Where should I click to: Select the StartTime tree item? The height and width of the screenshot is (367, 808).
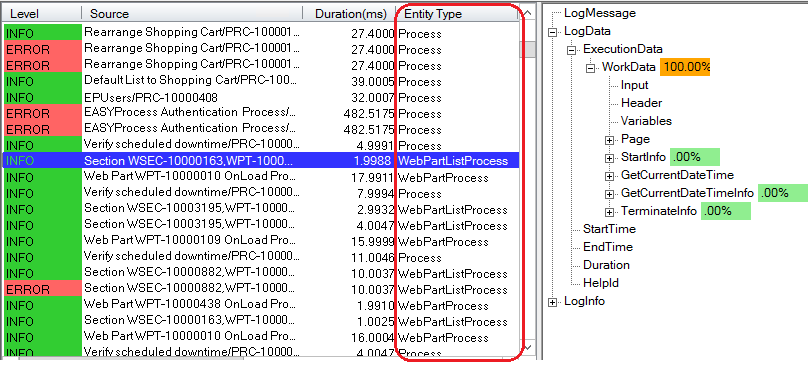click(x=609, y=229)
